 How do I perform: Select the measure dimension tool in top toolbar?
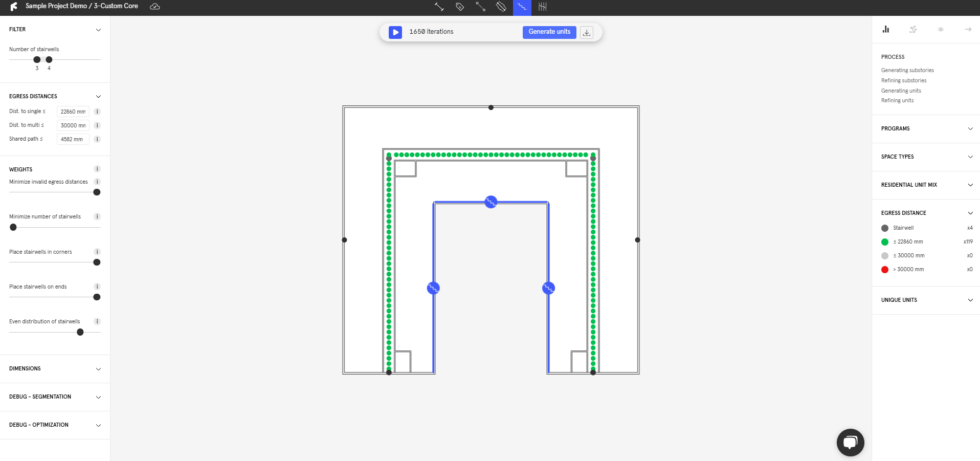439,7
